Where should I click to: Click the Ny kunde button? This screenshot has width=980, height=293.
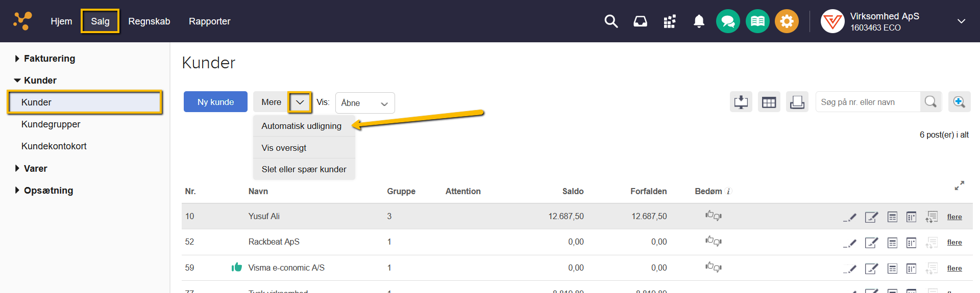(x=215, y=102)
